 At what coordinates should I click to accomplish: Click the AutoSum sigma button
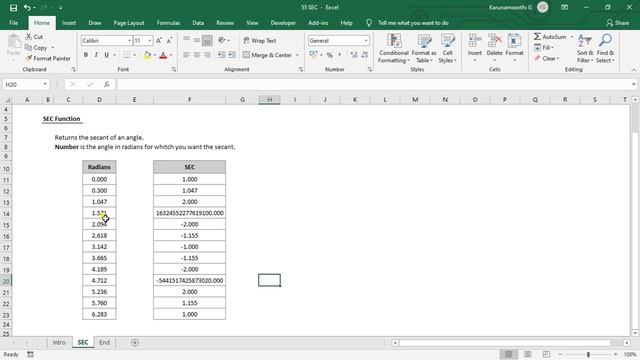pyautogui.click(x=549, y=37)
